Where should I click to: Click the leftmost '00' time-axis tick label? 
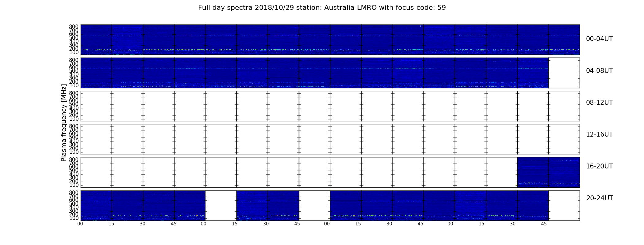pyautogui.click(x=80, y=224)
